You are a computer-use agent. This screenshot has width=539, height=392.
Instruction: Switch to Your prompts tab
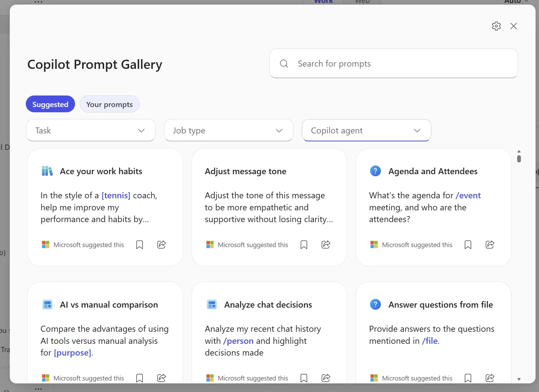(109, 104)
